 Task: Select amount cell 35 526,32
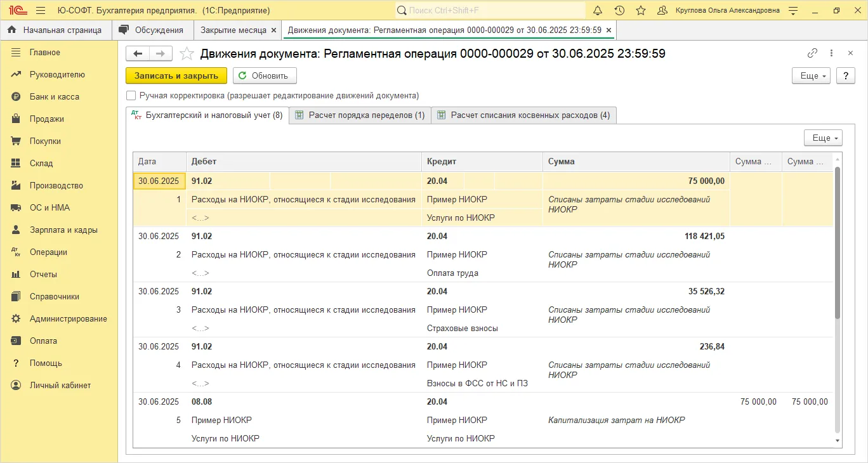pos(636,292)
